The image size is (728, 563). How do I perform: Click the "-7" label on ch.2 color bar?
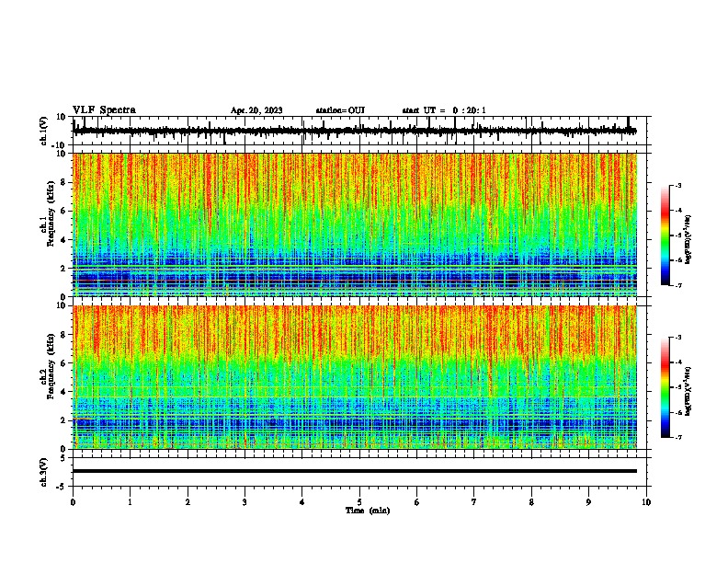point(677,437)
